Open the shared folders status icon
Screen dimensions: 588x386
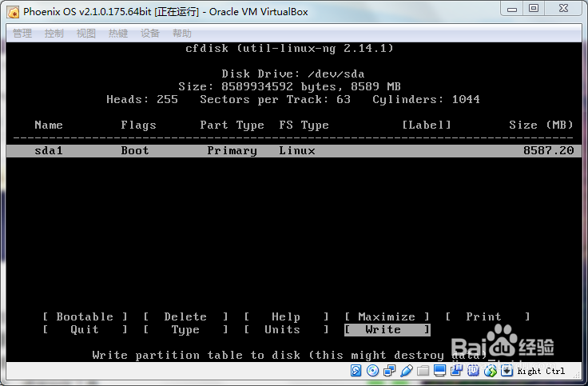point(423,371)
